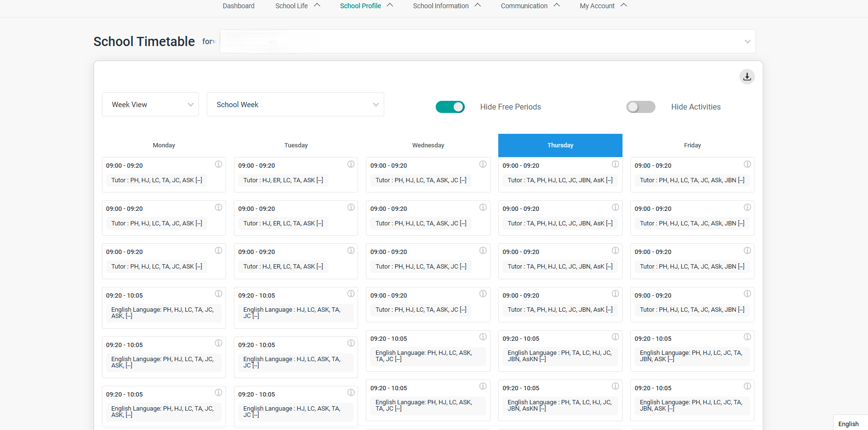Open info icon on Wednesday's first Tutor period
The height and width of the screenshot is (430, 868).
[x=483, y=164]
